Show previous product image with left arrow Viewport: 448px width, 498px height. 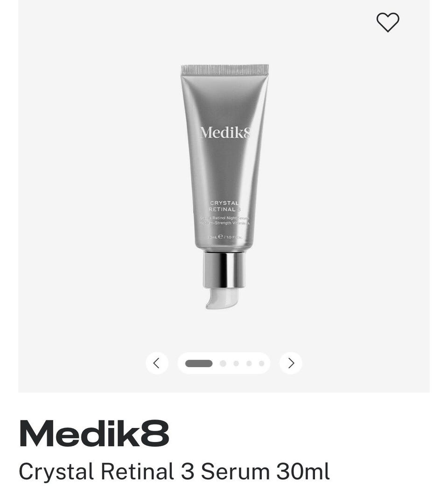157,363
